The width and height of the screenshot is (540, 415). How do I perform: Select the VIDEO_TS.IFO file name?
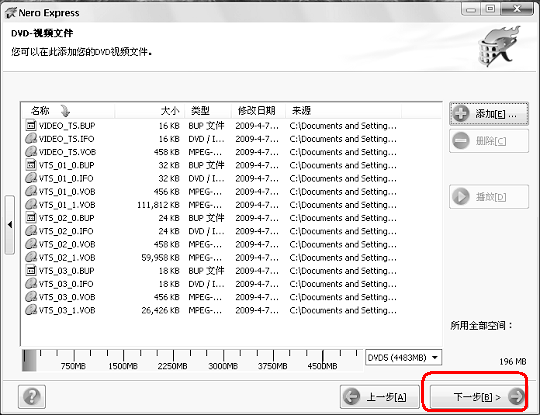(66, 139)
